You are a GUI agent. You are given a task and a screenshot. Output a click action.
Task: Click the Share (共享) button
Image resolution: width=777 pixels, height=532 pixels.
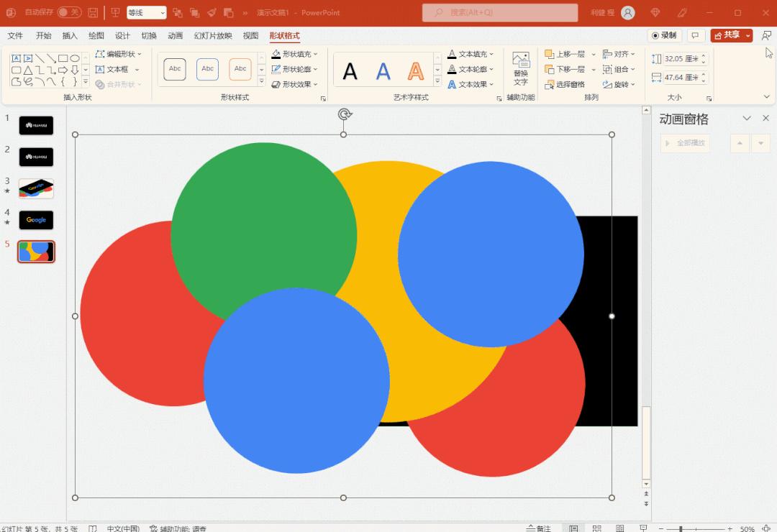[727, 35]
